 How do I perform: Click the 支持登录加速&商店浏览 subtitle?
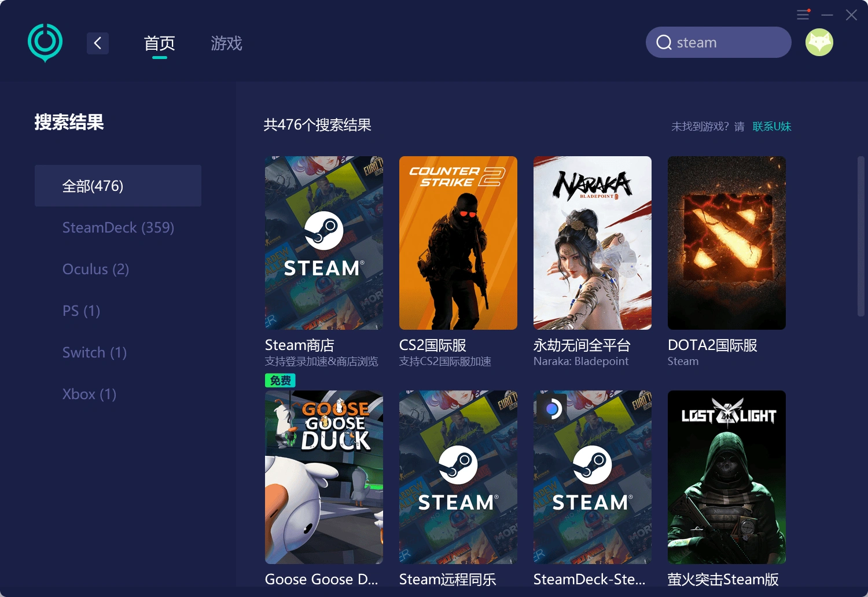[322, 362]
